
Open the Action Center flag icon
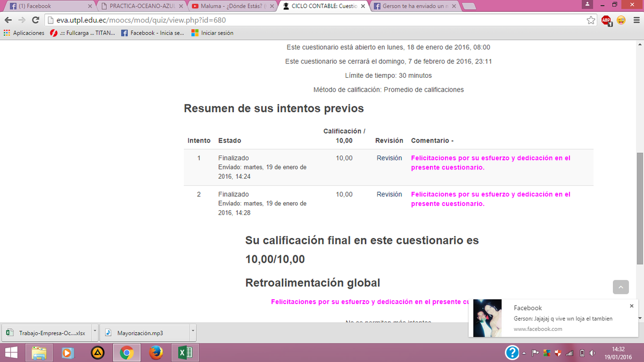click(536, 353)
